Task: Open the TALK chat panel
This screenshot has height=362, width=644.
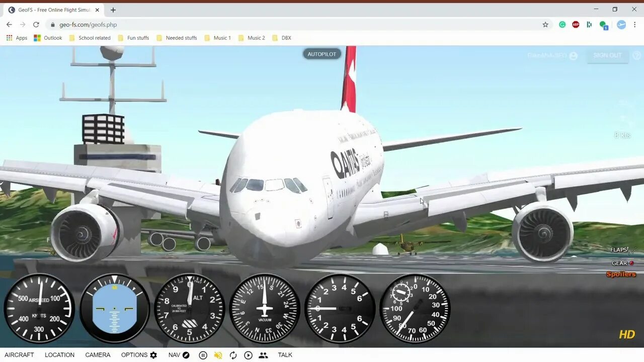Action: pyautogui.click(x=285, y=355)
